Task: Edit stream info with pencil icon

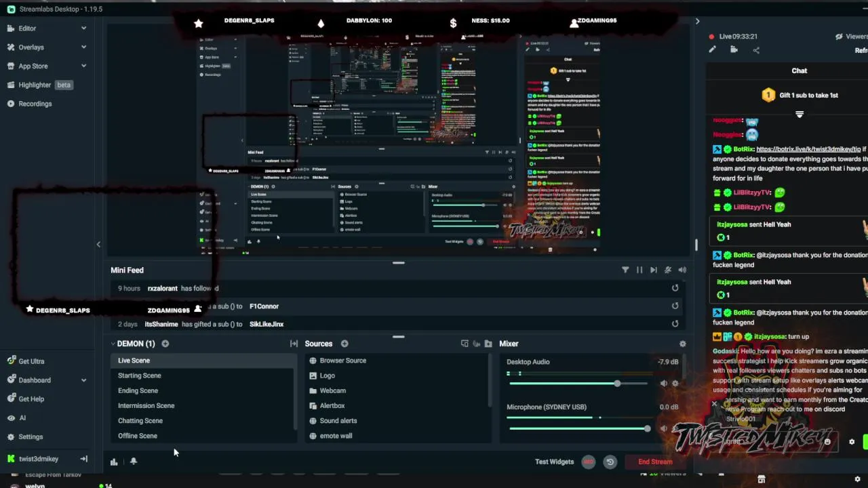Action: click(x=712, y=49)
